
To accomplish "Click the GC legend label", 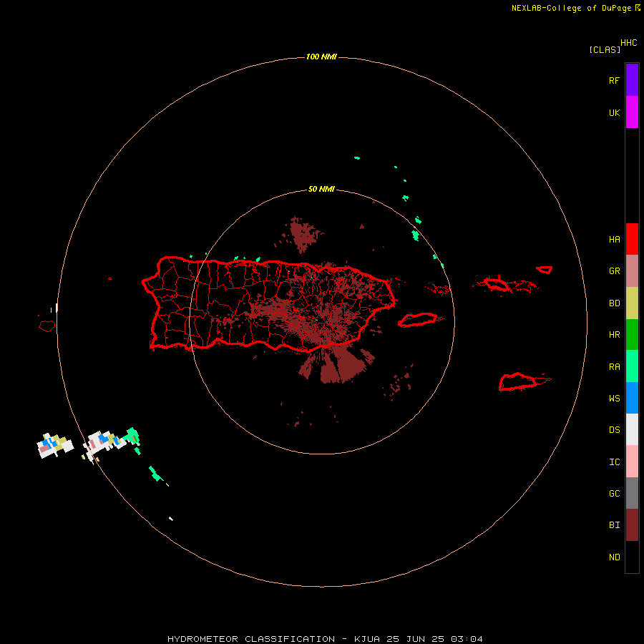I will tap(614, 494).
